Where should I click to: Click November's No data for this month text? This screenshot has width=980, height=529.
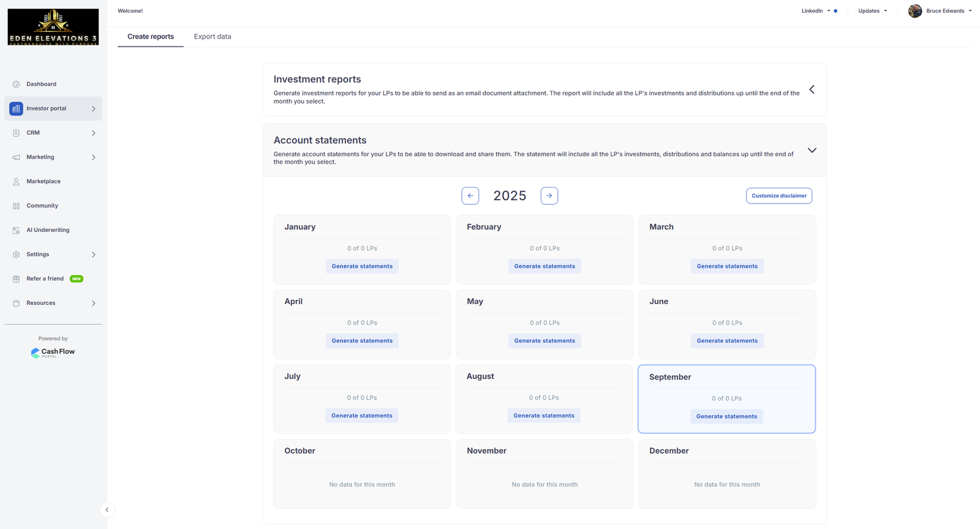545,484
